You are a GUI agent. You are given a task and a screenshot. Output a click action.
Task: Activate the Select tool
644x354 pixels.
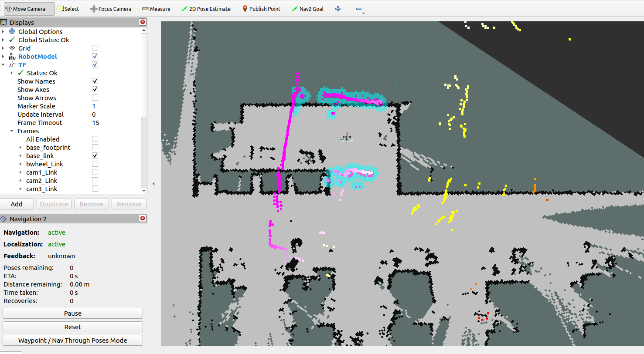[68, 9]
